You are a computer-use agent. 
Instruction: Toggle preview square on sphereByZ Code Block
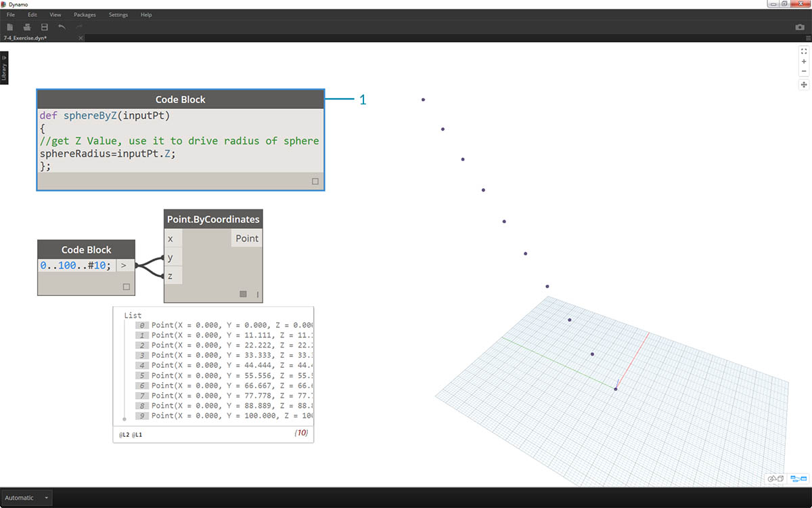[x=315, y=182]
